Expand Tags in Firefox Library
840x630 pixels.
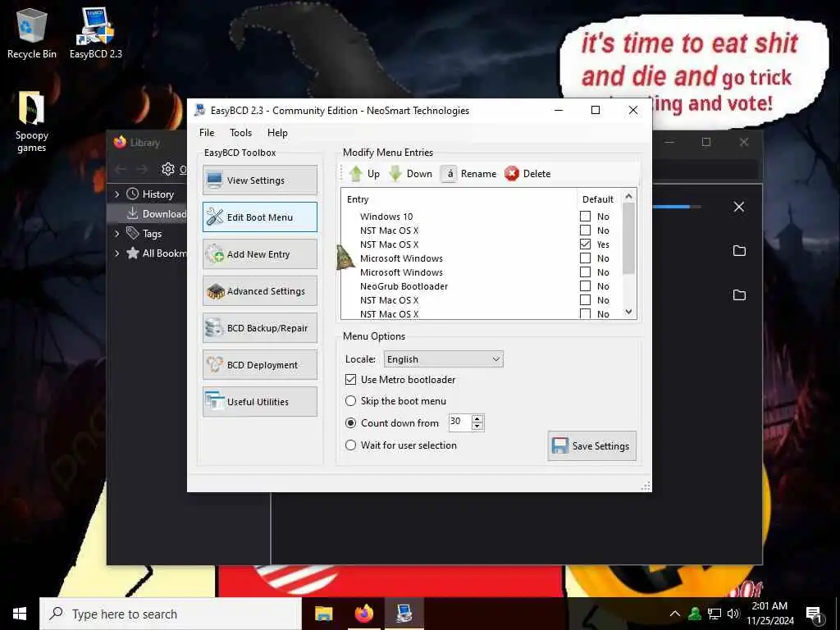[x=116, y=234]
